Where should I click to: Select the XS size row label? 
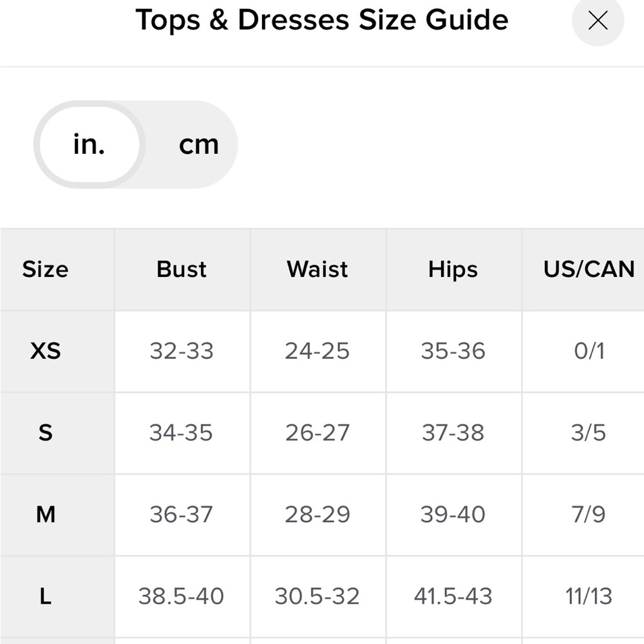(x=45, y=351)
